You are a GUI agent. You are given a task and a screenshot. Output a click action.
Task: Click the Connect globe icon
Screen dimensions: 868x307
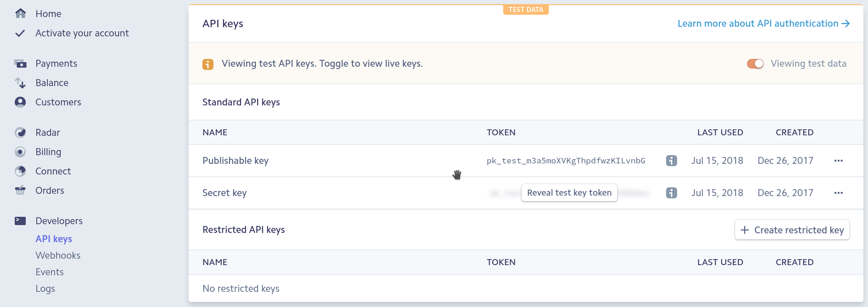click(20, 171)
